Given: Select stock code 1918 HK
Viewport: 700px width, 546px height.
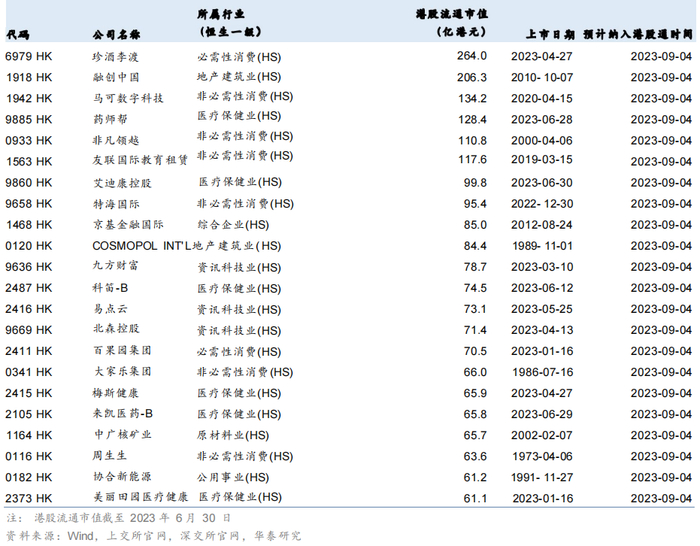Looking at the screenshot, I should click(x=29, y=77).
